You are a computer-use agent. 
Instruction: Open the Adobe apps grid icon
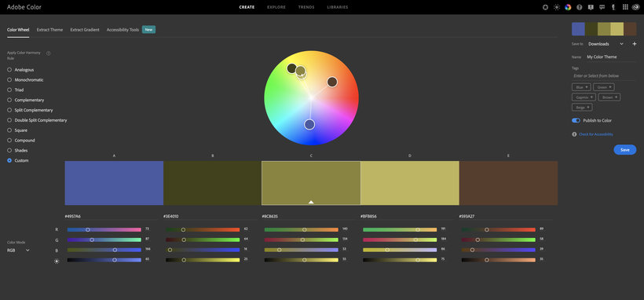click(625, 7)
